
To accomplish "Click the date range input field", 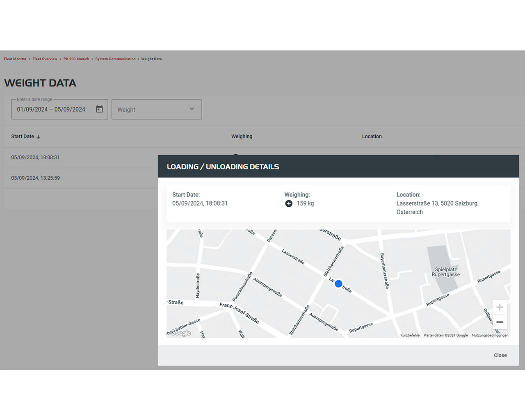I will 51,110.
